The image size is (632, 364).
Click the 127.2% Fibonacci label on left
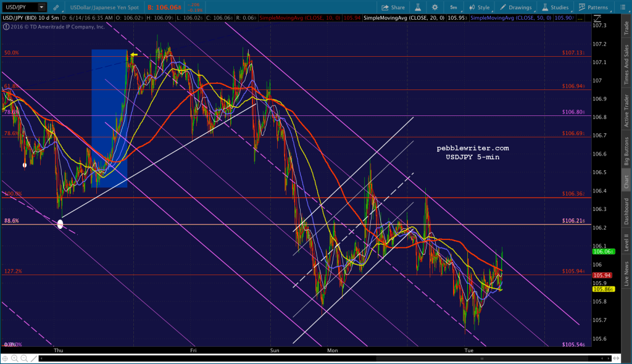point(14,271)
